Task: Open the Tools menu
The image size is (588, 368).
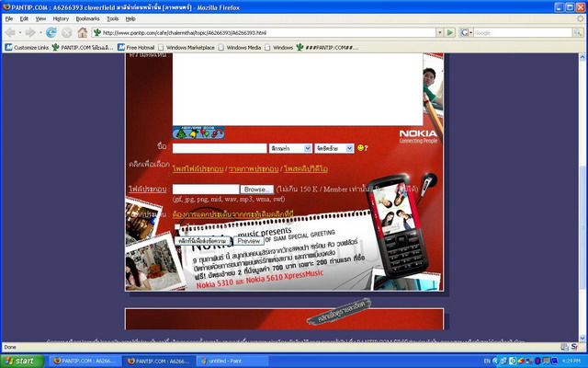Action: [x=112, y=18]
